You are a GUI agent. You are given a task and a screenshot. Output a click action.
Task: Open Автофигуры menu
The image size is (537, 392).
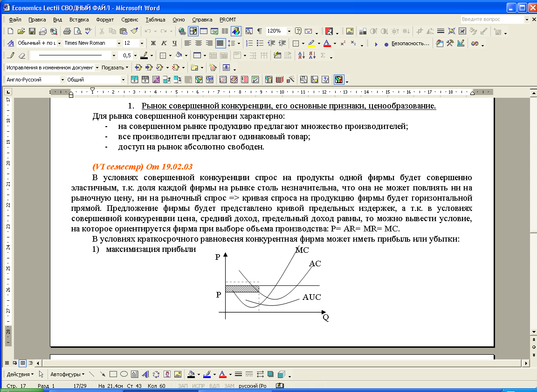[x=68, y=375]
